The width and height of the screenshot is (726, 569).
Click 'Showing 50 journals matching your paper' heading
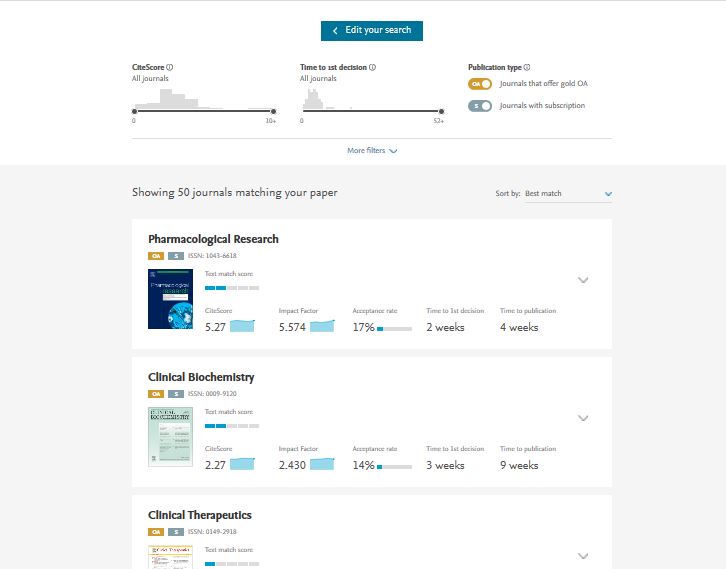[235, 193]
